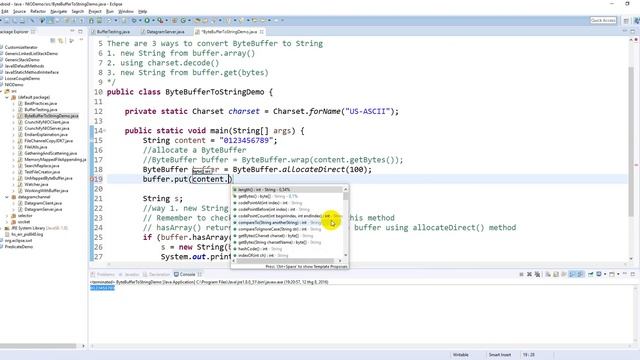Image resolution: width=640 pixels, height=360 pixels.
Task: Open the Run button dropdown arrow
Action: click(x=153, y=20)
